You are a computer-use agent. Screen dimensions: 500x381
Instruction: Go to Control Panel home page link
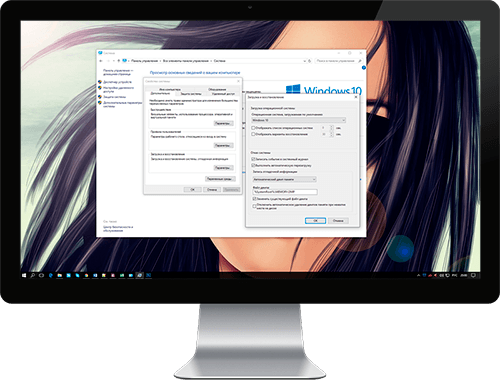click(x=118, y=72)
